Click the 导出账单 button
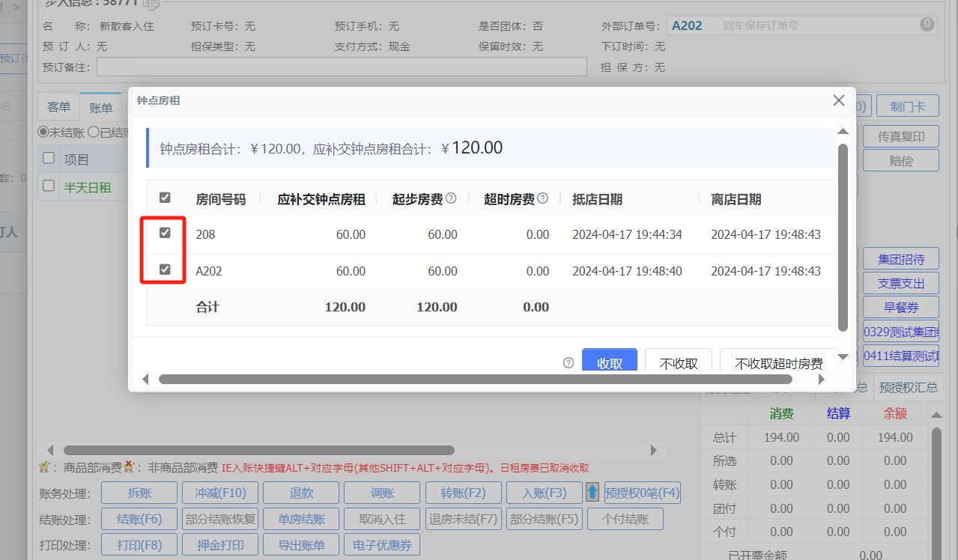Screen dimensions: 958x560 [x=301, y=544]
